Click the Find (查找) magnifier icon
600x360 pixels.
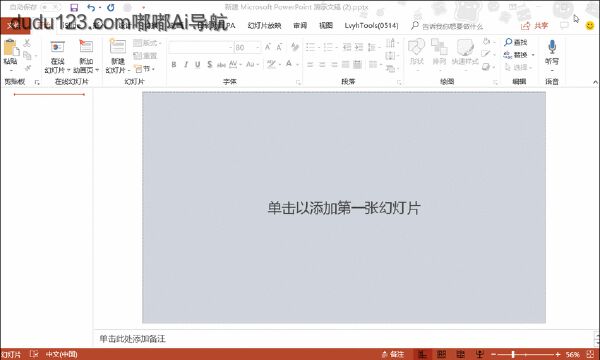click(508, 42)
